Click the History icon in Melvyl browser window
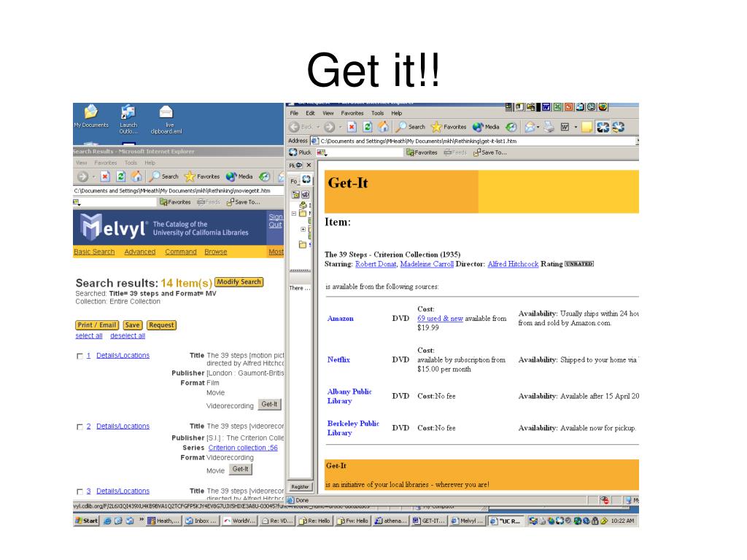 264,176
